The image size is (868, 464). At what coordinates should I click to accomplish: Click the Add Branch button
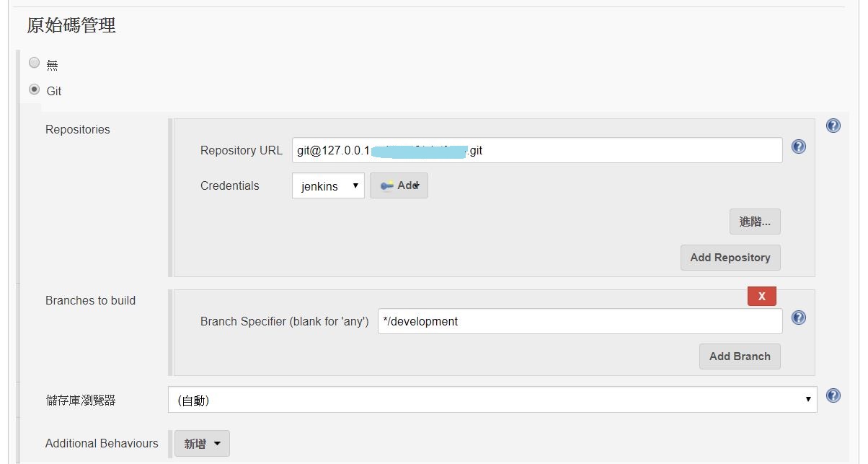[x=740, y=356]
